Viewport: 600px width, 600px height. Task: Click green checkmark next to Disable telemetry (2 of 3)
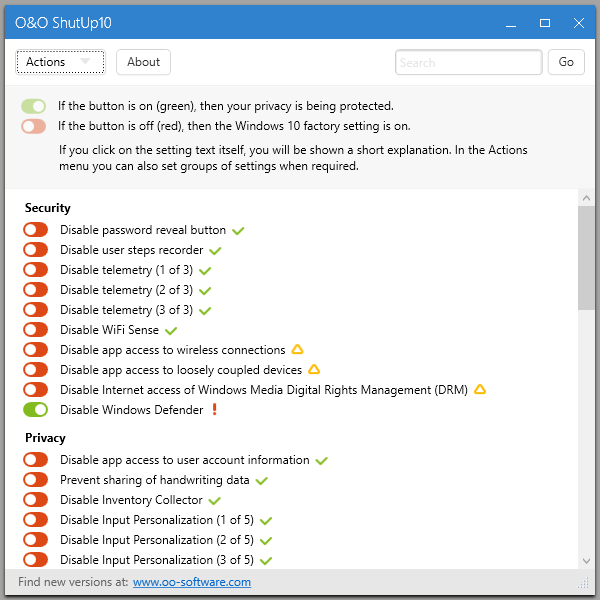pos(205,291)
